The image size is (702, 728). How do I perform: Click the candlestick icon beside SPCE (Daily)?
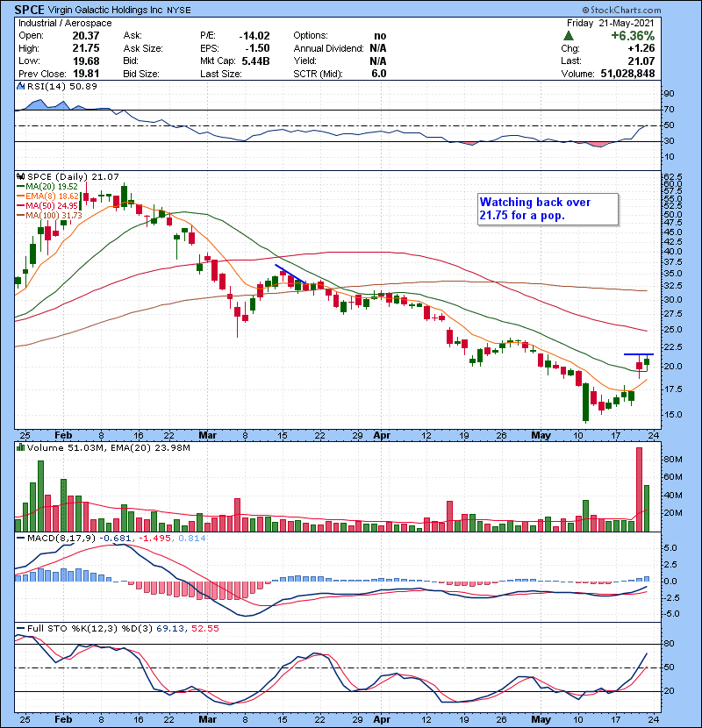[x=20, y=177]
